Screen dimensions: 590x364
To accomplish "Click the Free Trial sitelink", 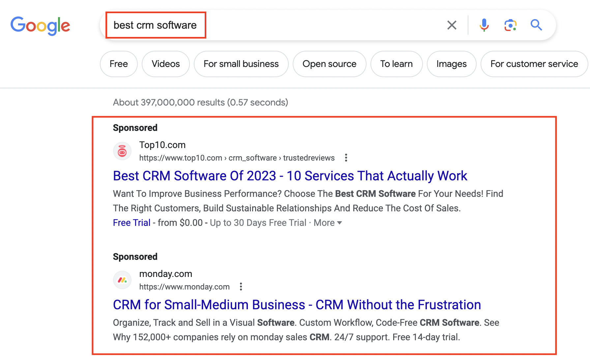I will [132, 223].
